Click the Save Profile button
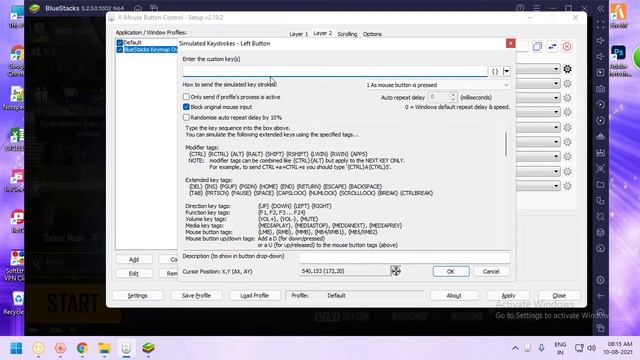640x360 pixels. click(x=196, y=296)
